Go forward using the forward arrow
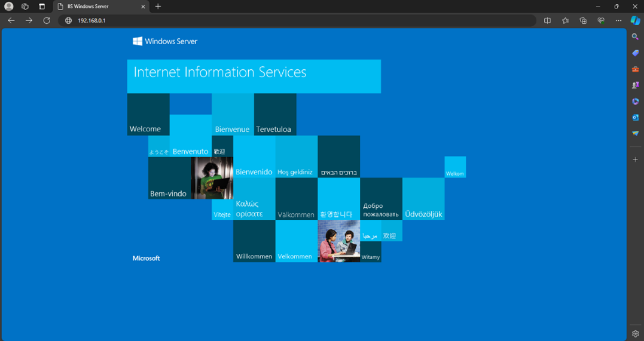 tap(29, 20)
